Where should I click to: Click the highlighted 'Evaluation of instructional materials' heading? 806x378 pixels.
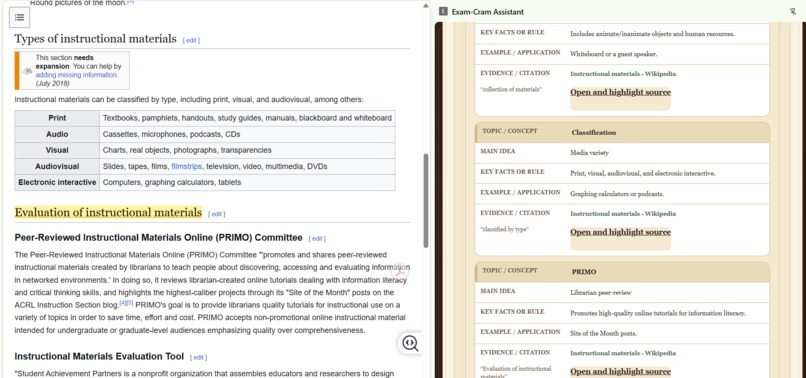click(108, 212)
